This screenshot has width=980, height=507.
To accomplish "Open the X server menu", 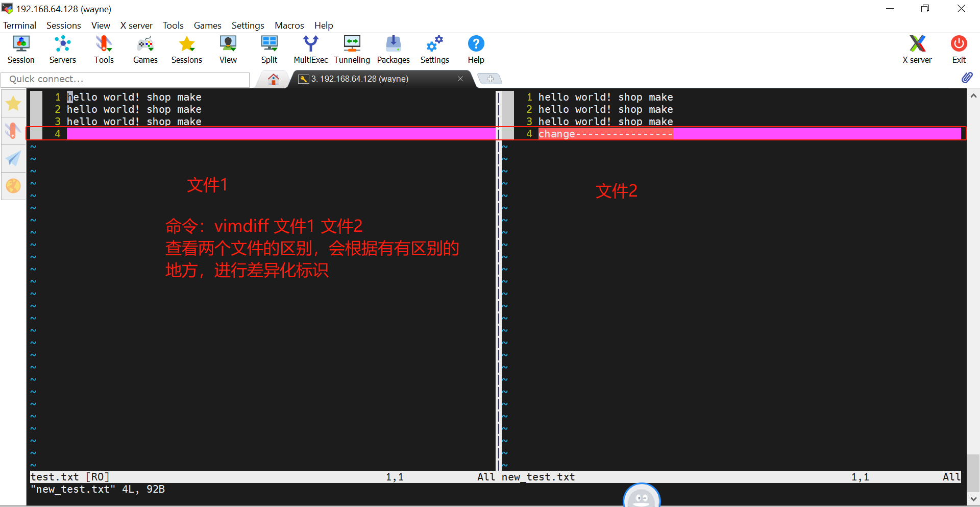I will point(136,26).
